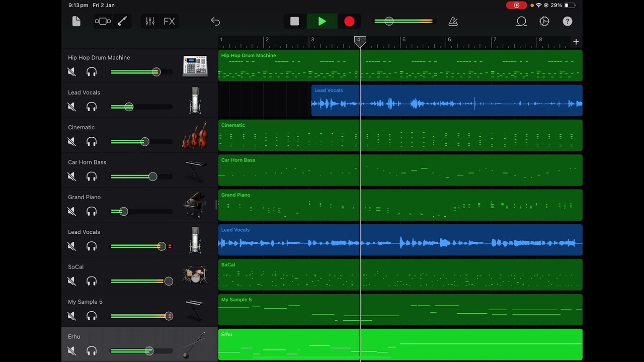Select the Car Horn Bass region
The width and height of the screenshot is (644, 362).
tap(400, 170)
